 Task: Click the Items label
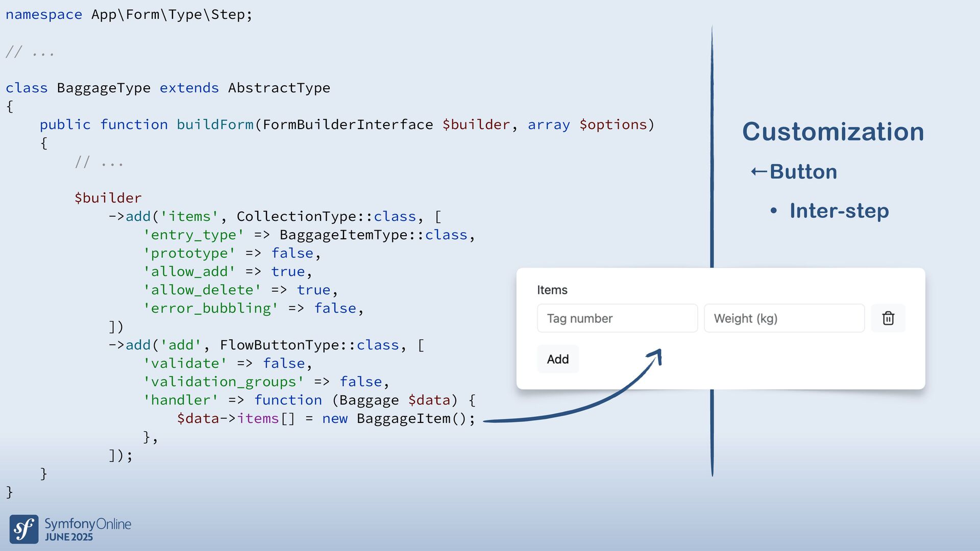[552, 290]
